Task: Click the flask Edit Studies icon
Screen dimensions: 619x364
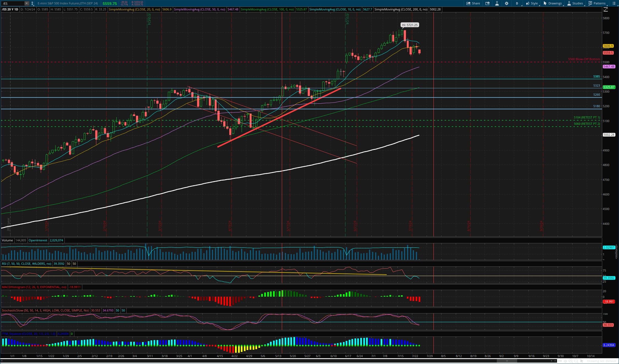Action: [x=497, y=3]
